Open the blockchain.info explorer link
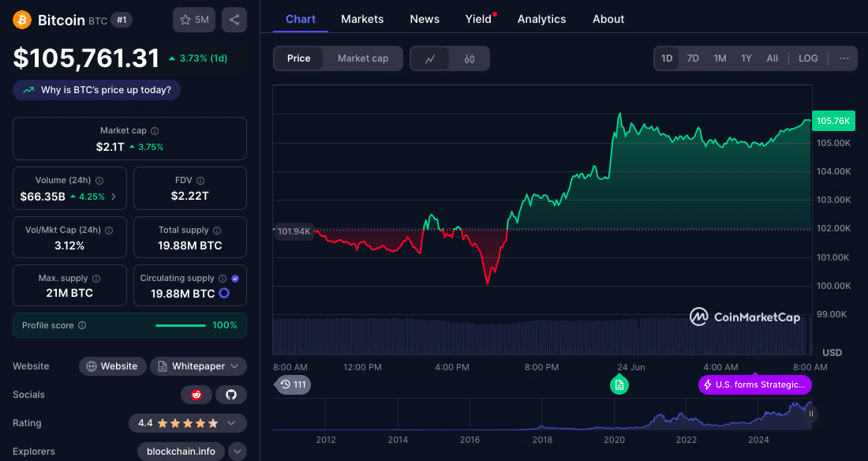The width and height of the screenshot is (868, 461). [181, 452]
